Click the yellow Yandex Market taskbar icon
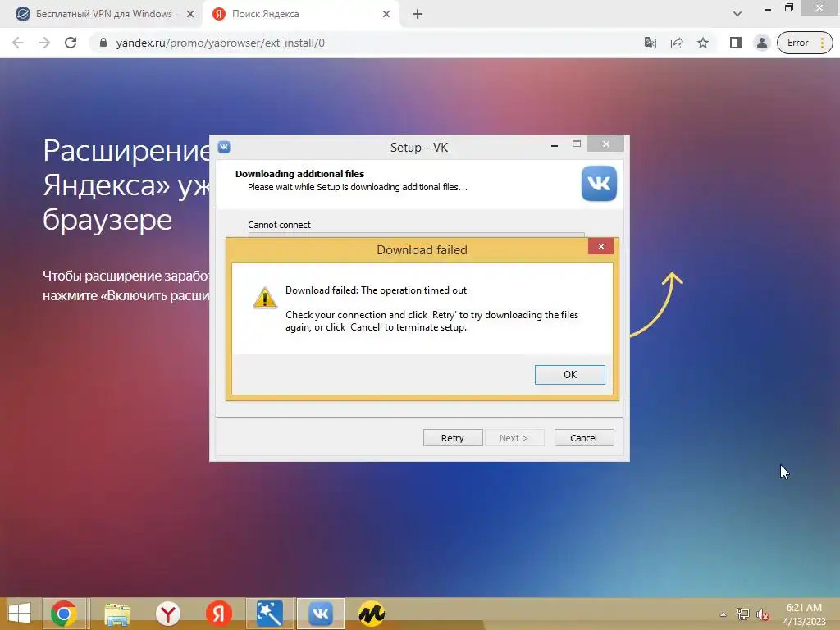Viewport: 840px width, 630px height. coord(372,614)
